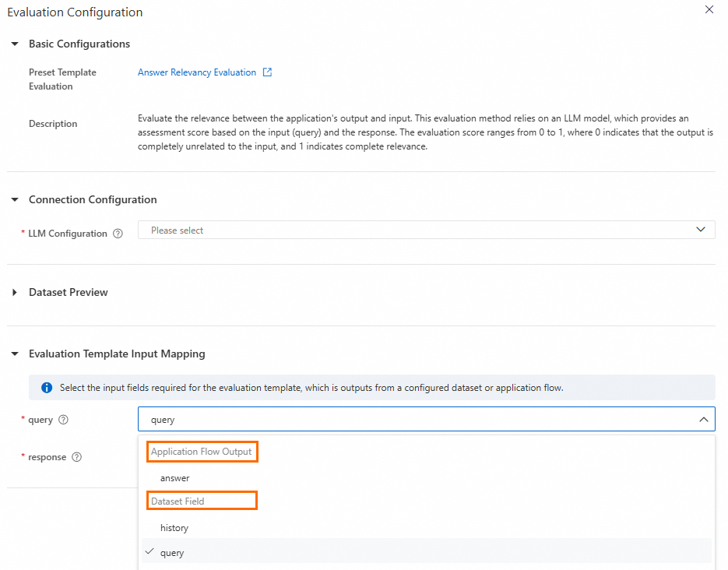Click the Application Flow Output group label
The image size is (728, 570).
click(x=201, y=452)
